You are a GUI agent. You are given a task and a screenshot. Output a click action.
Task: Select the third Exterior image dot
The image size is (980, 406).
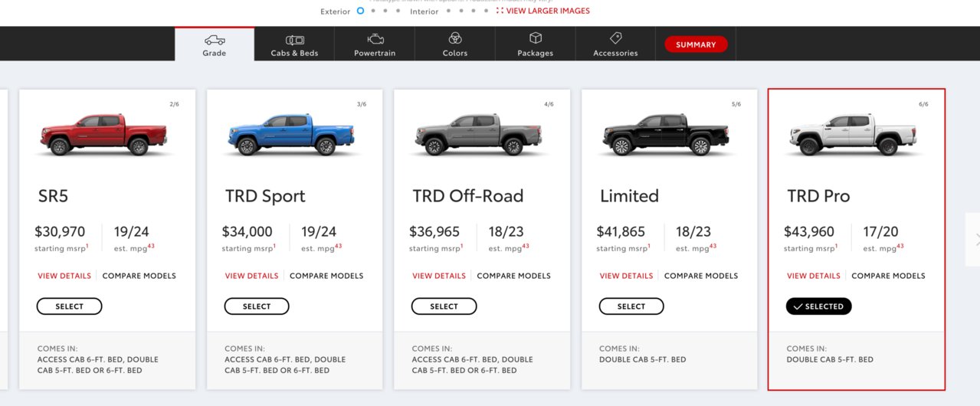[385, 11]
